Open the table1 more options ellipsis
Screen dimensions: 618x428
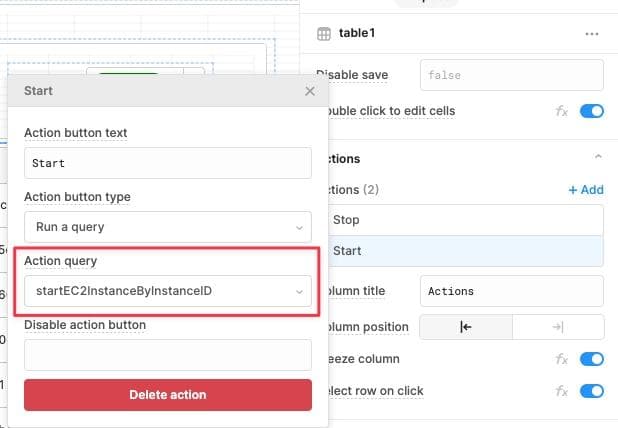click(x=592, y=33)
